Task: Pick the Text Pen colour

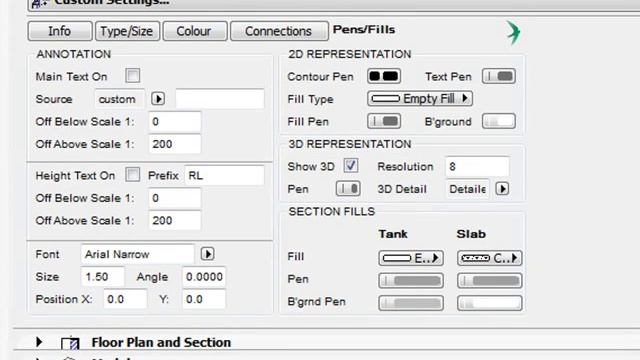Action: click(499, 76)
